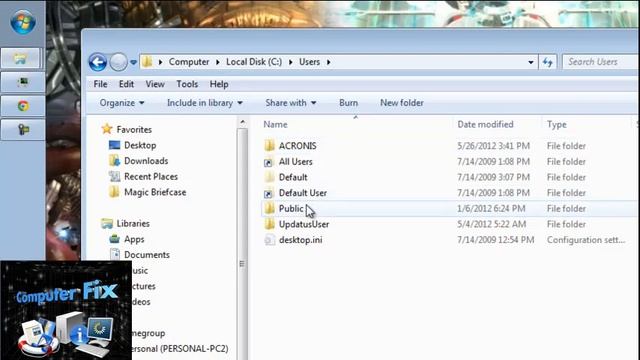Open the Help menu
This screenshot has height=360, width=640.
(x=219, y=84)
